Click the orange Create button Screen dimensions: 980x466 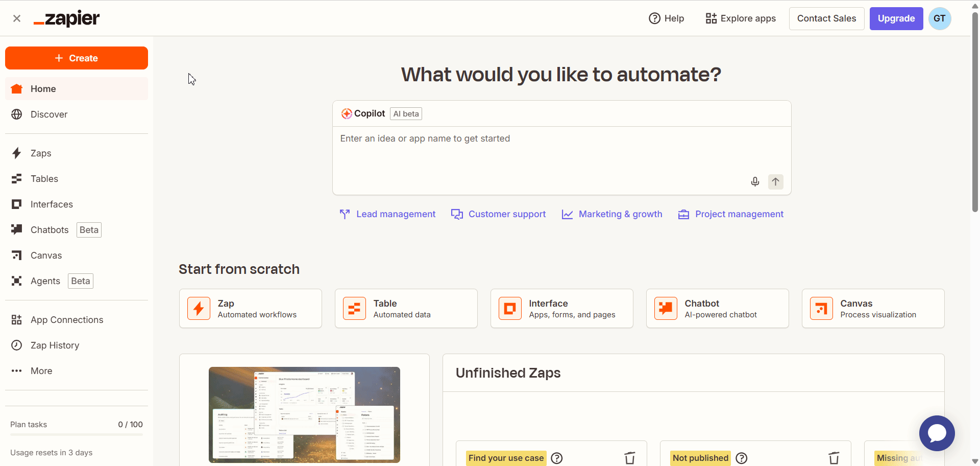click(77, 58)
